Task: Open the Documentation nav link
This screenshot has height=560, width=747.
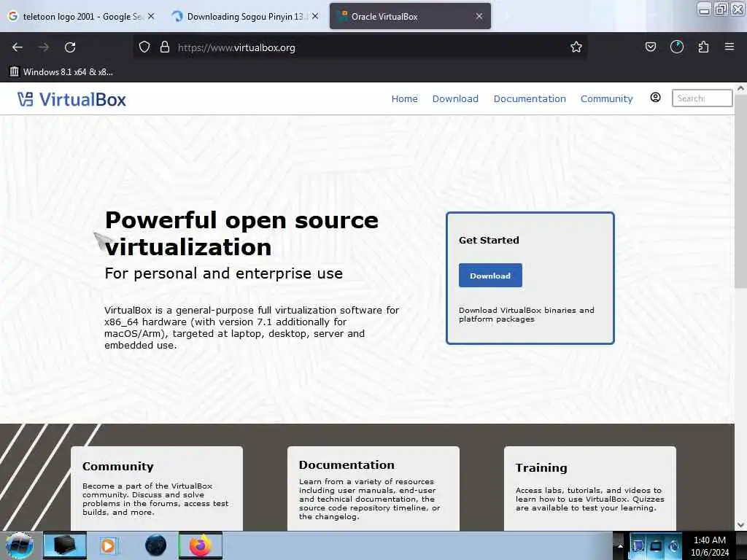Action: tap(530, 98)
